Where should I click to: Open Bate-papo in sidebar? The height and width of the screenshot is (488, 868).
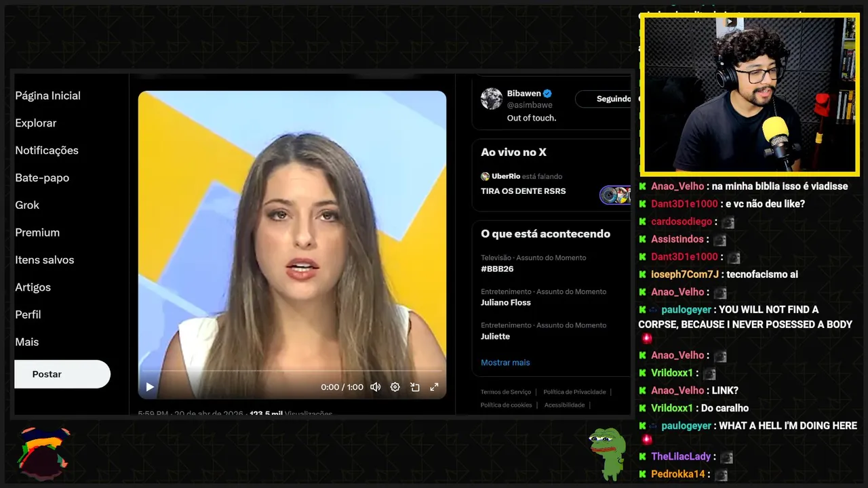(42, 178)
